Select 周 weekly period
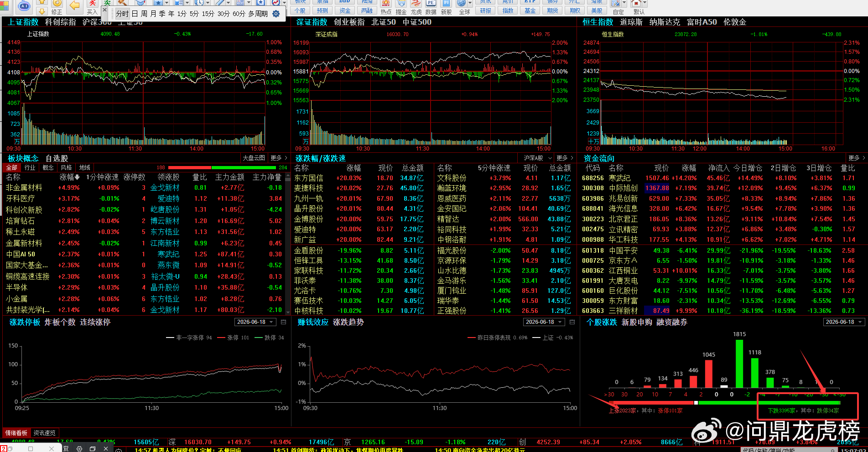This screenshot has height=452, width=868. tap(144, 14)
